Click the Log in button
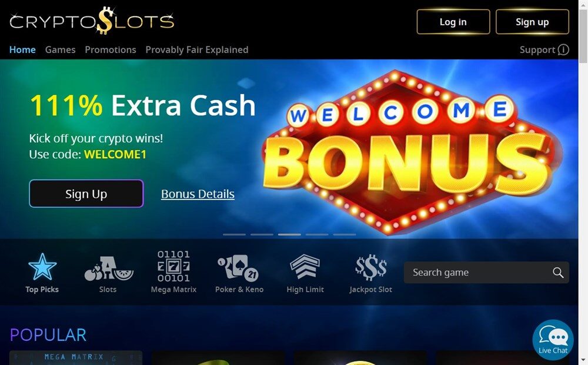 point(453,22)
